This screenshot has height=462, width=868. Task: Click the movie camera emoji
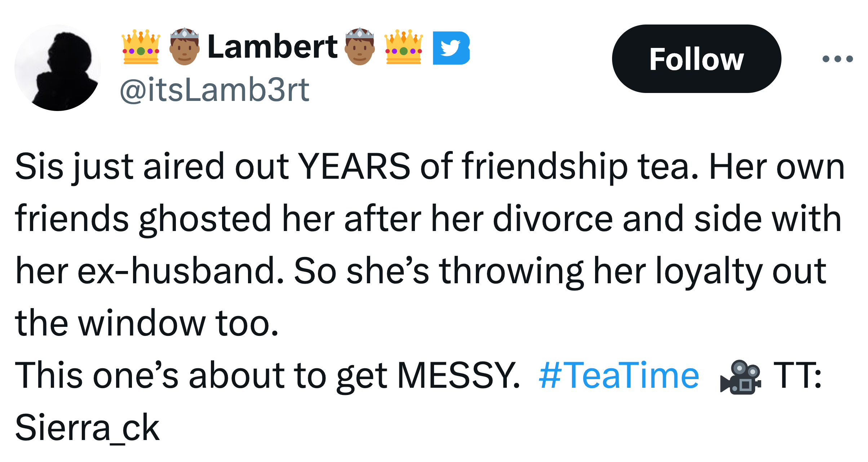point(740,377)
